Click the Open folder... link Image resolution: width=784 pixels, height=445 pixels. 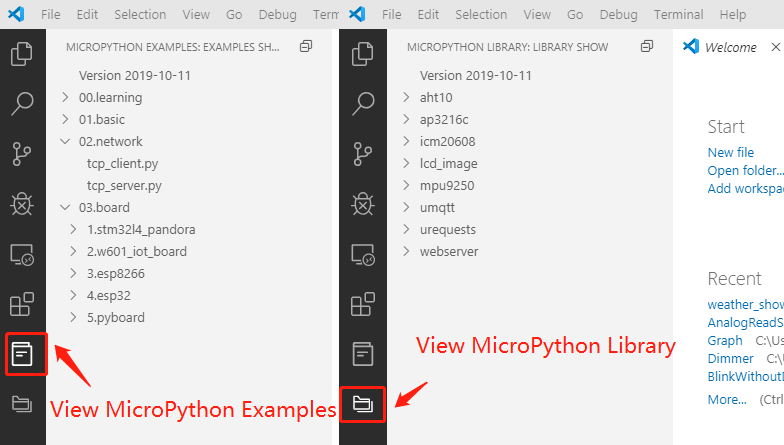coord(744,171)
